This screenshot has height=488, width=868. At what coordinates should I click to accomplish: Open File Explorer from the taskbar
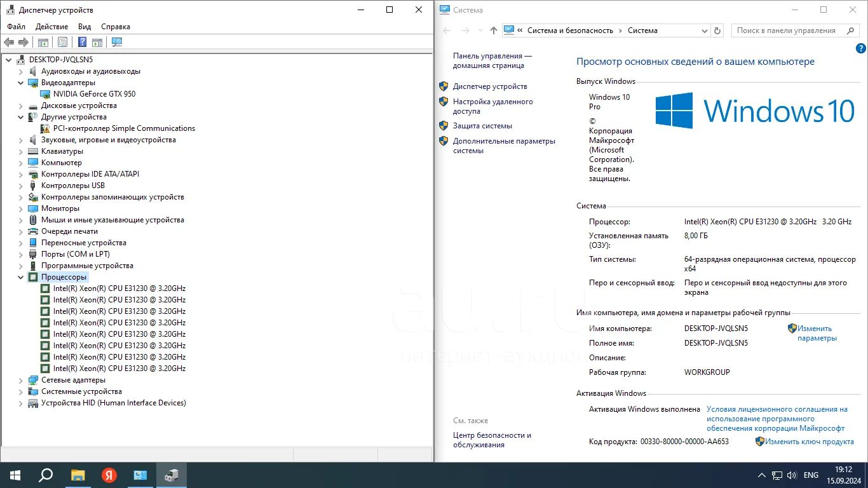click(x=78, y=475)
